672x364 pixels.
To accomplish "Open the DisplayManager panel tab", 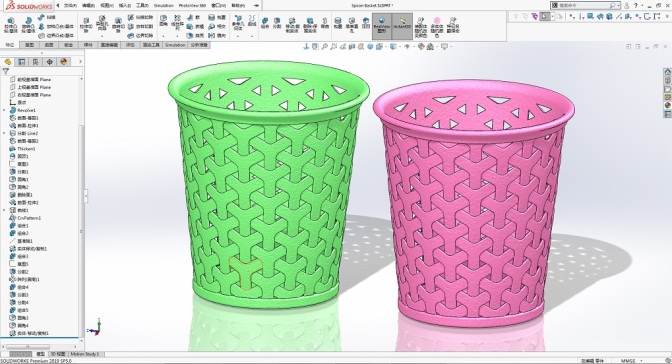I will pos(64,62).
